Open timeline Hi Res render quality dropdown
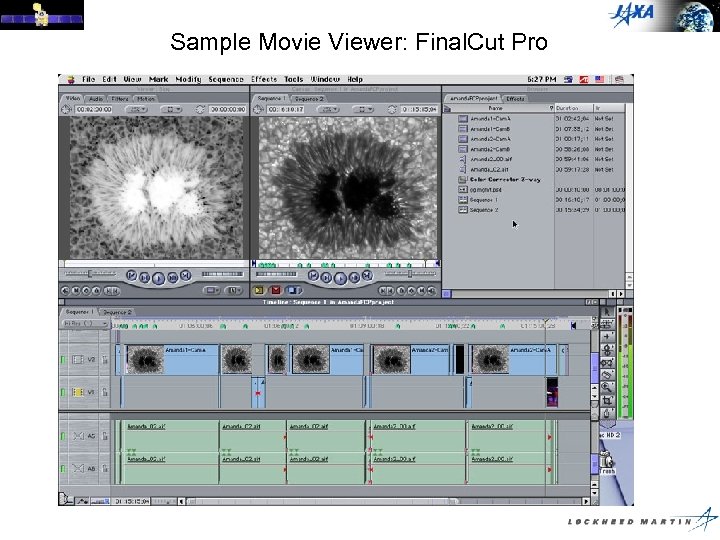This screenshot has height=540, width=720. pyautogui.click(x=85, y=324)
